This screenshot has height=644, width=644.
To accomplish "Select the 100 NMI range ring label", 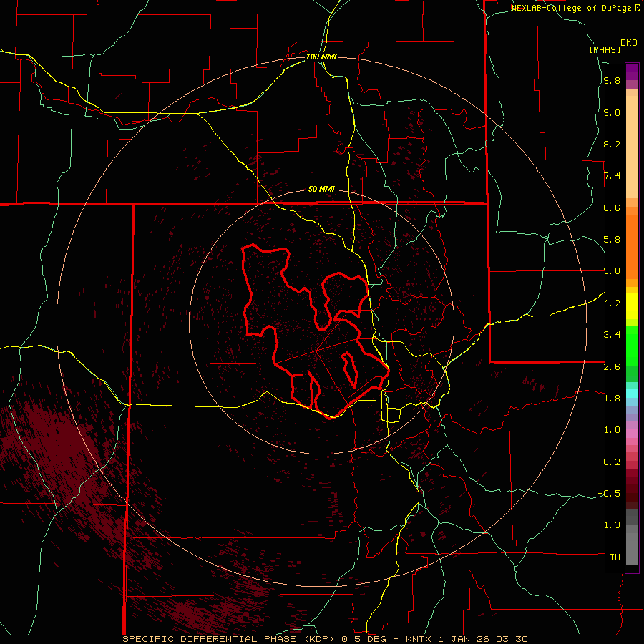I will [x=321, y=57].
